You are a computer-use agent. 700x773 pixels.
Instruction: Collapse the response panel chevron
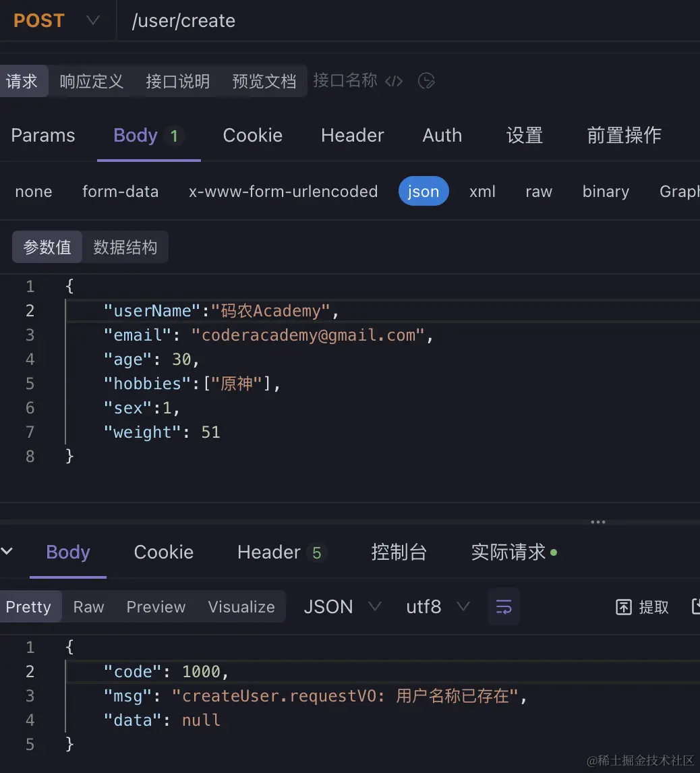7,551
